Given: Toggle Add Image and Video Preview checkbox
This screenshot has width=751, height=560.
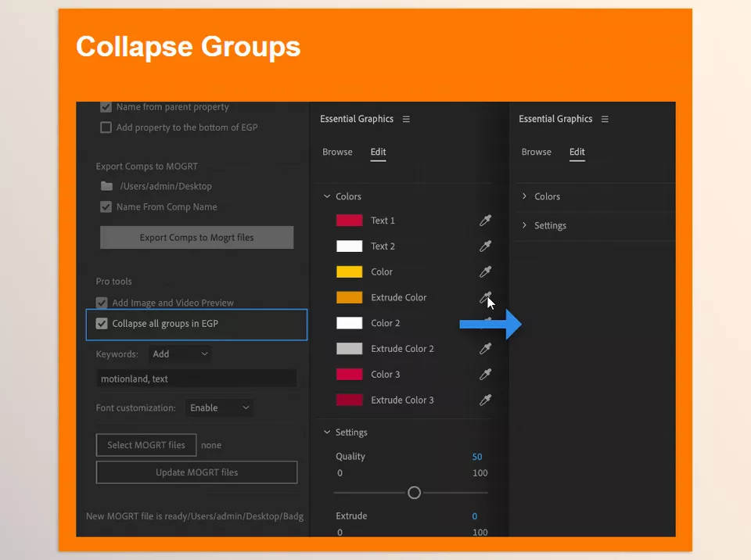Looking at the screenshot, I should click(102, 303).
